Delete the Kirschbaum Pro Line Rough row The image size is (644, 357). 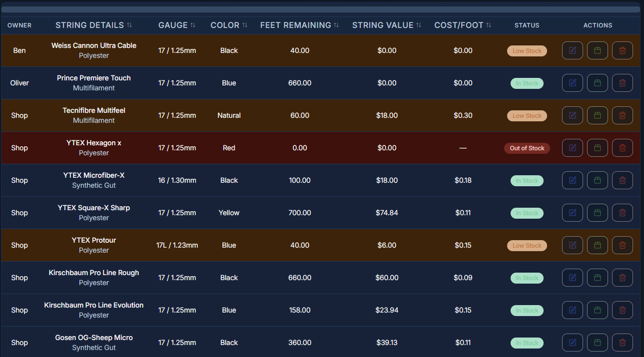623,278
